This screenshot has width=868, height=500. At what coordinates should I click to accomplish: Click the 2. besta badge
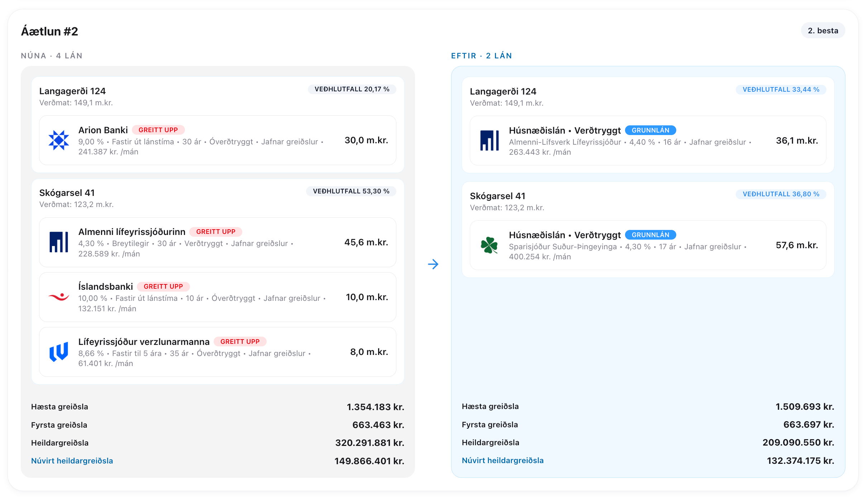point(823,30)
